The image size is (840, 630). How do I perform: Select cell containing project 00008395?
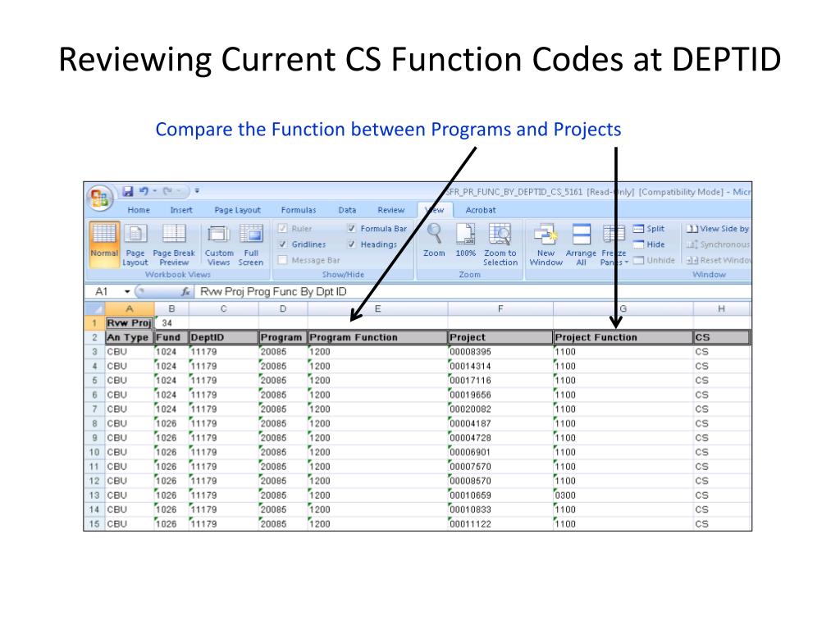[500, 352]
